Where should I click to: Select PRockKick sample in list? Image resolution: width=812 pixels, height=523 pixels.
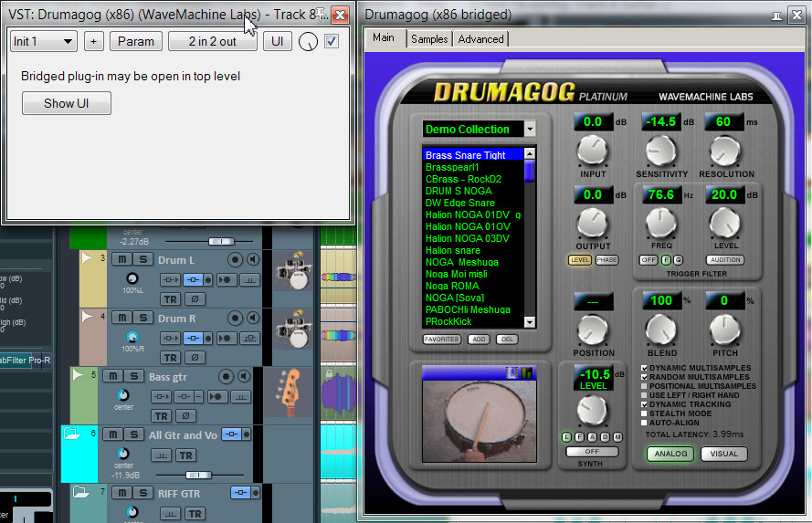pyautogui.click(x=473, y=321)
